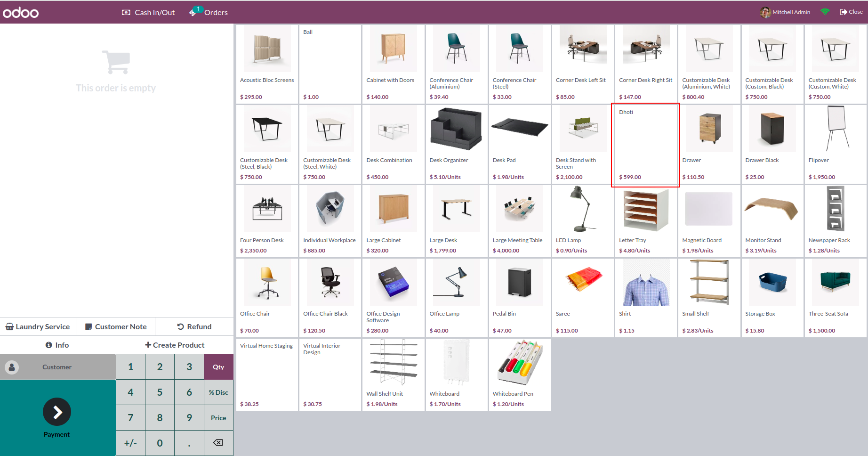The width and height of the screenshot is (868, 456).
Task: Open product Info
Action: (x=57, y=345)
